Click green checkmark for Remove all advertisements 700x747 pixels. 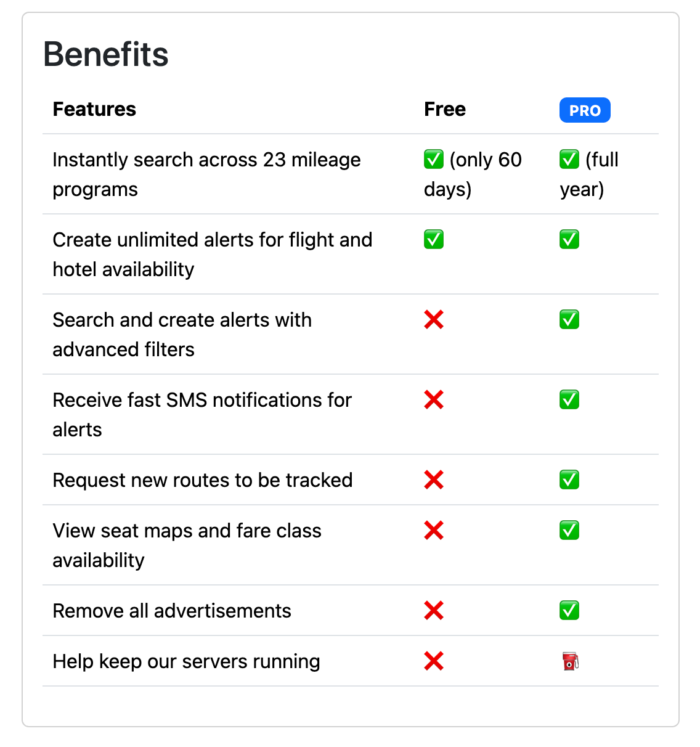click(569, 611)
